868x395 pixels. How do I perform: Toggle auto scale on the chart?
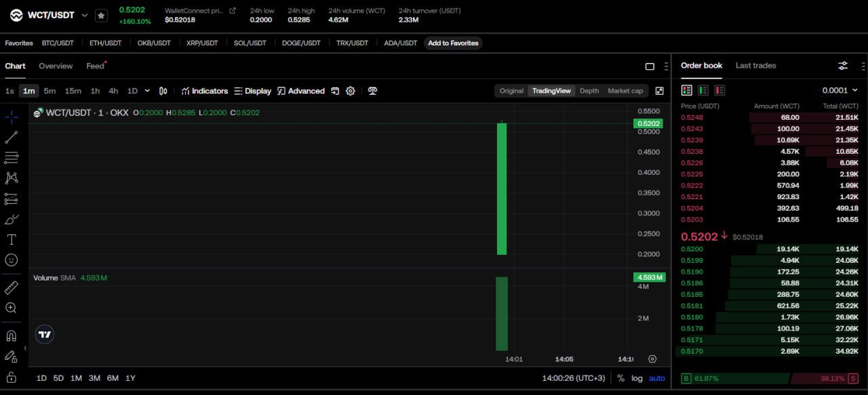point(657,378)
